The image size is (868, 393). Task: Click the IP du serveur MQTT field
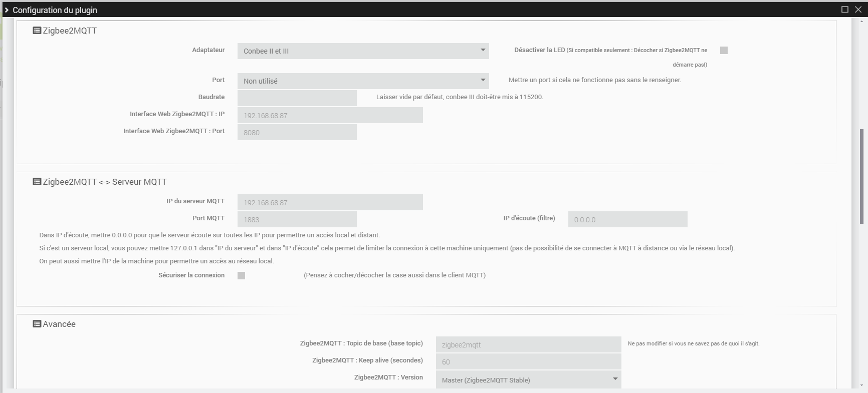[330, 202]
